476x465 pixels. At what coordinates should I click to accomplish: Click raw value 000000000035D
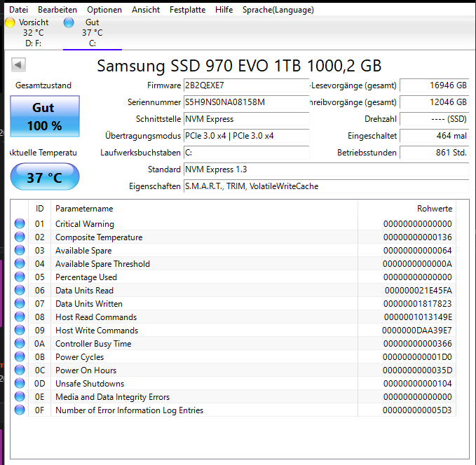pyautogui.click(x=417, y=370)
